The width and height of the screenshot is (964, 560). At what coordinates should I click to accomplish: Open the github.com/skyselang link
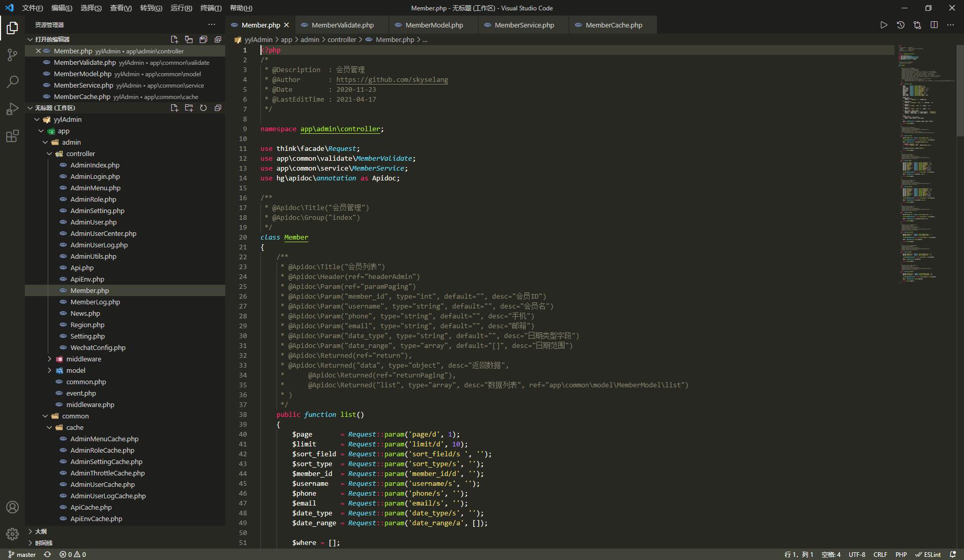click(x=392, y=80)
